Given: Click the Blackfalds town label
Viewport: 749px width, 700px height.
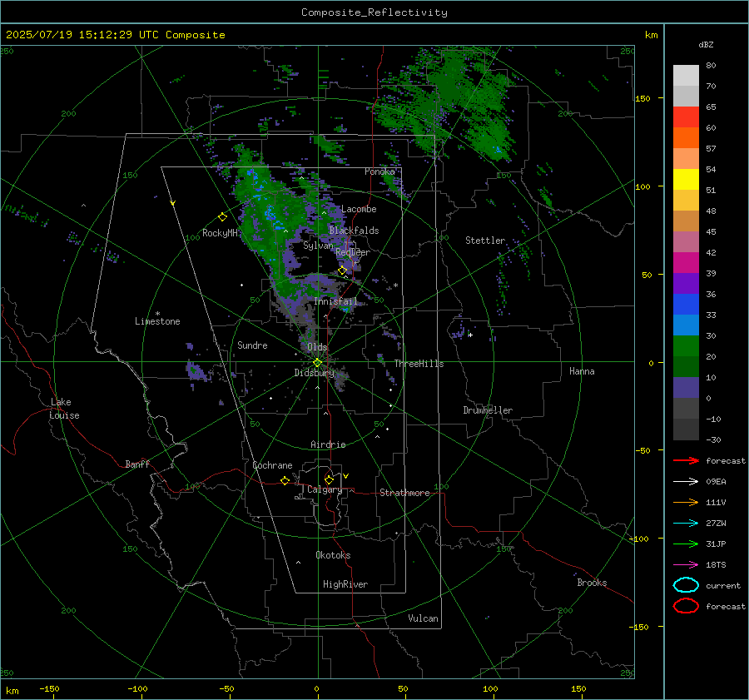Looking at the screenshot, I should point(354,231).
